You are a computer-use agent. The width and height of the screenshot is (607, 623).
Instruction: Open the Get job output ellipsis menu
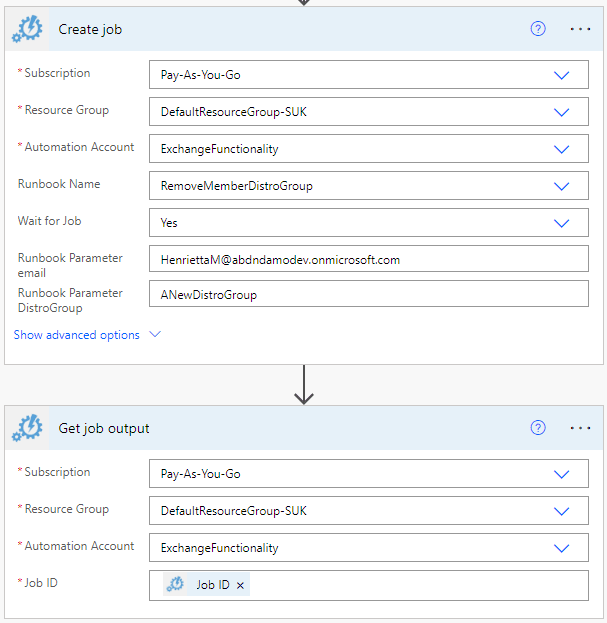[580, 428]
